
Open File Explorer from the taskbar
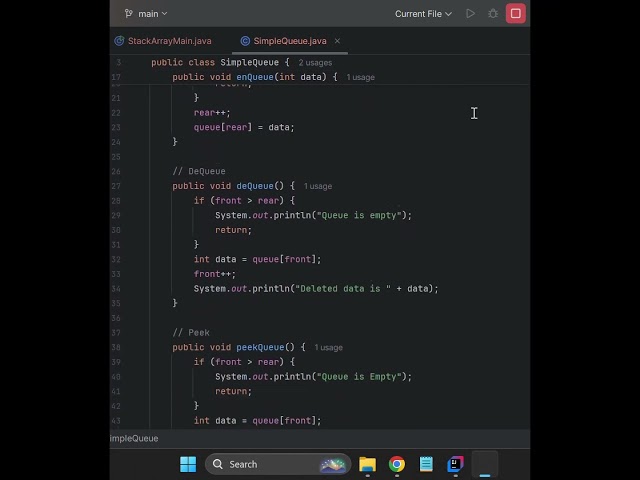pyautogui.click(x=367, y=464)
